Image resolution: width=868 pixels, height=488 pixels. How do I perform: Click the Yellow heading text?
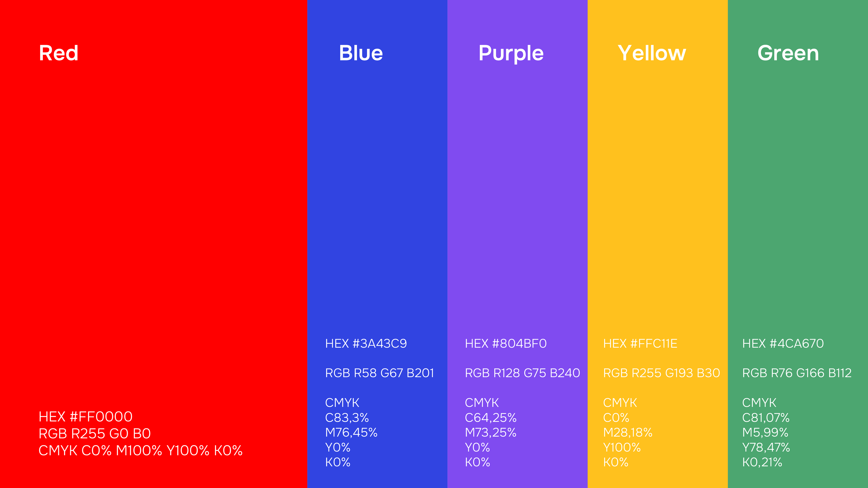coord(652,53)
